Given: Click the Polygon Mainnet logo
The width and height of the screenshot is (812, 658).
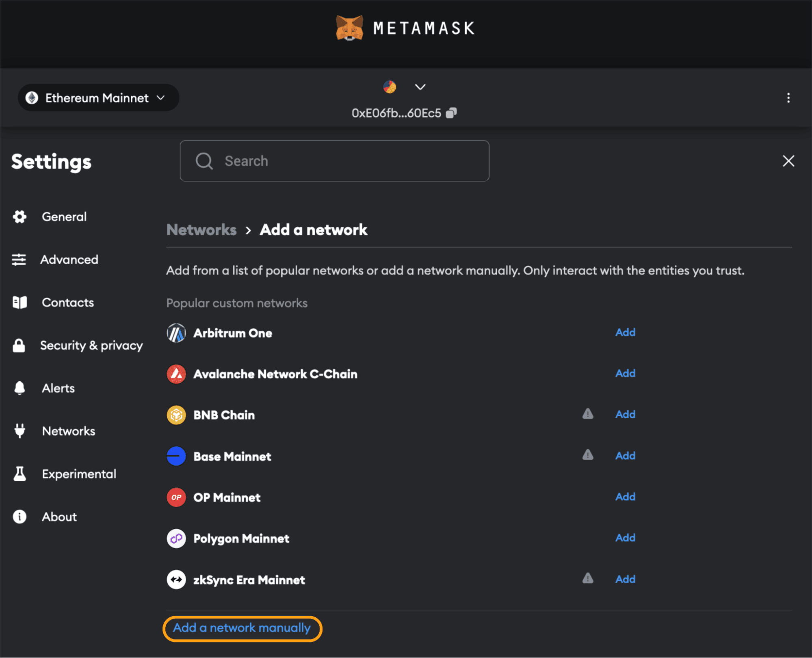Looking at the screenshot, I should tap(176, 539).
